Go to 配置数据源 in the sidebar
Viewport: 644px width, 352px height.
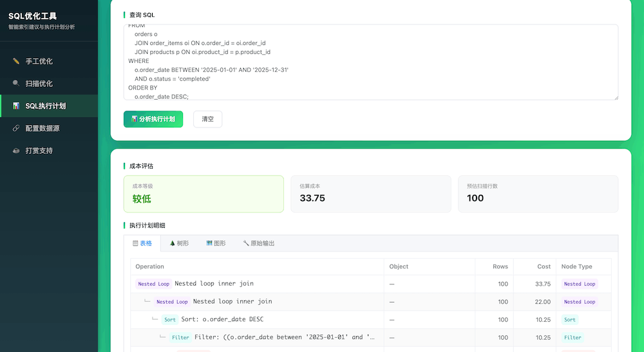point(50,128)
